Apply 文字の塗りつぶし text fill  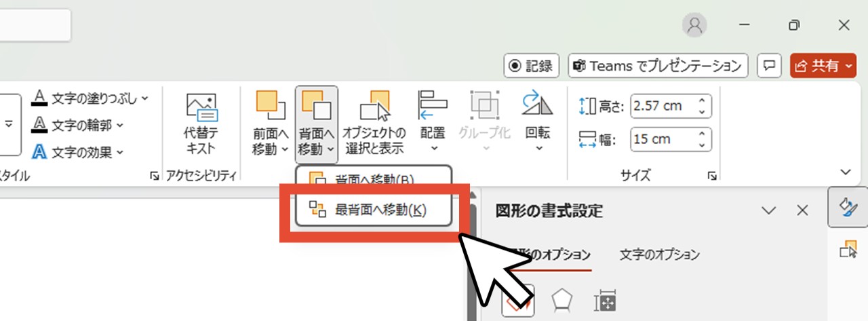click(85, 98)
